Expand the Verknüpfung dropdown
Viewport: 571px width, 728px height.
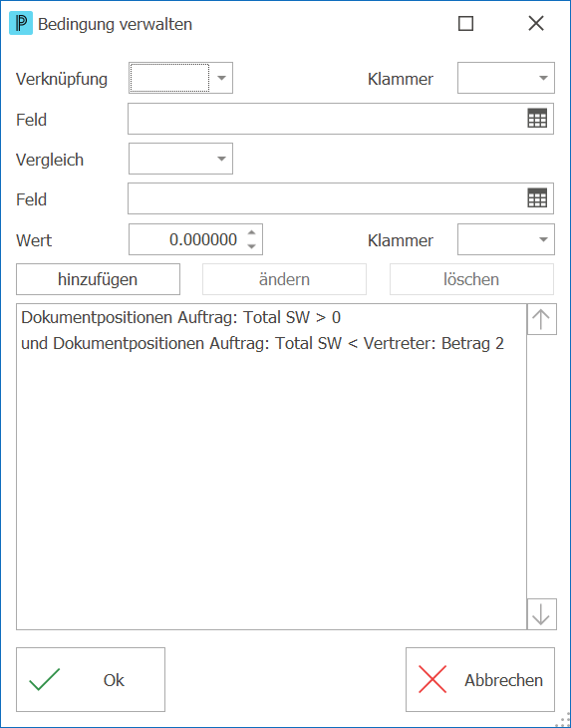click(221, 78)
